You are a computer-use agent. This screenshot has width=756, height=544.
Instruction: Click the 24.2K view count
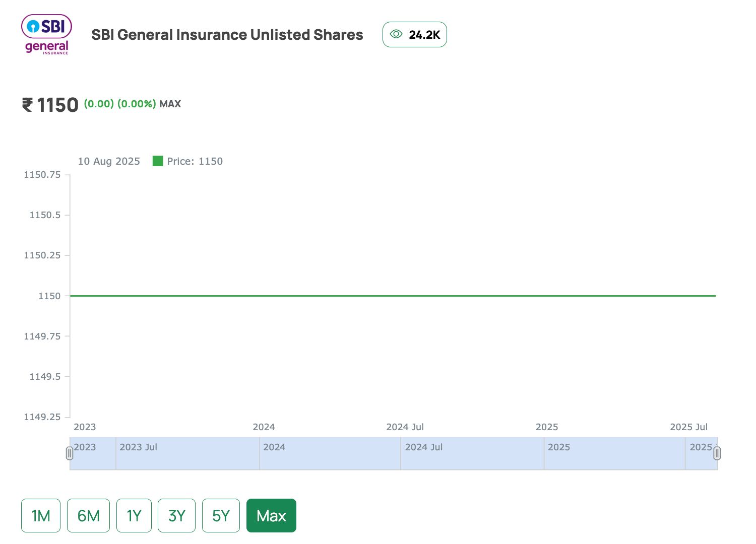[x=424, y=35]
